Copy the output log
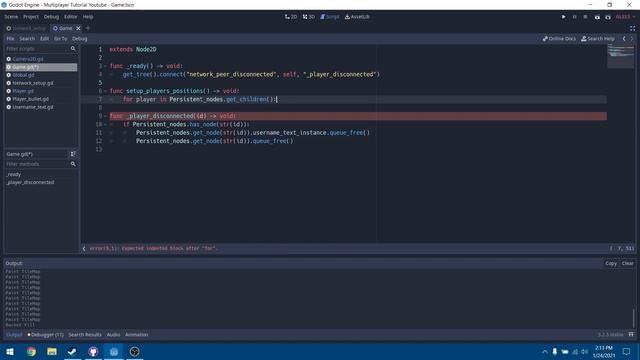The width and height of the screenshot is (640, 360). (611, 263)
